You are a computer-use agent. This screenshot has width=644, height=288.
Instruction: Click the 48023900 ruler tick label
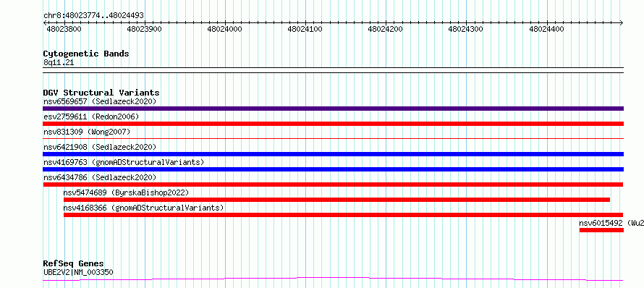pos(145,30)
